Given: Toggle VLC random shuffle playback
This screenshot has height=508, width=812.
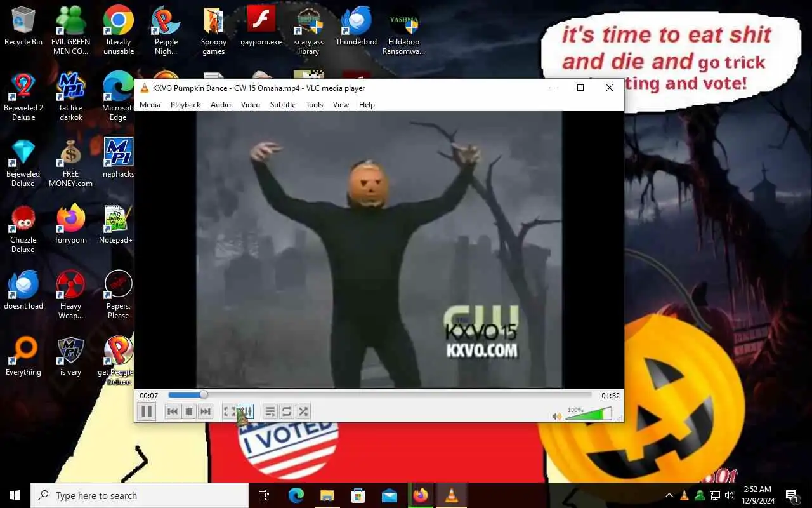Looking at the screenshot, I should point(303,412).
